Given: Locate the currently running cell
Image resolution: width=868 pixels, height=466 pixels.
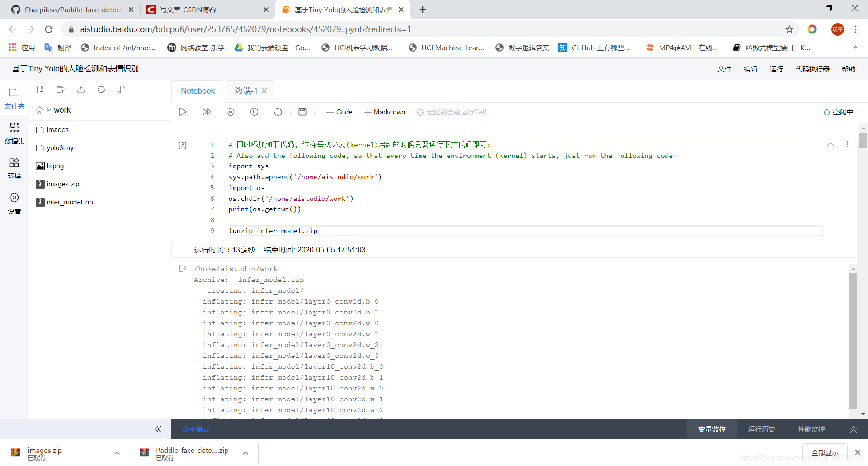Looking at the screenshot, I should coord(451,112).
